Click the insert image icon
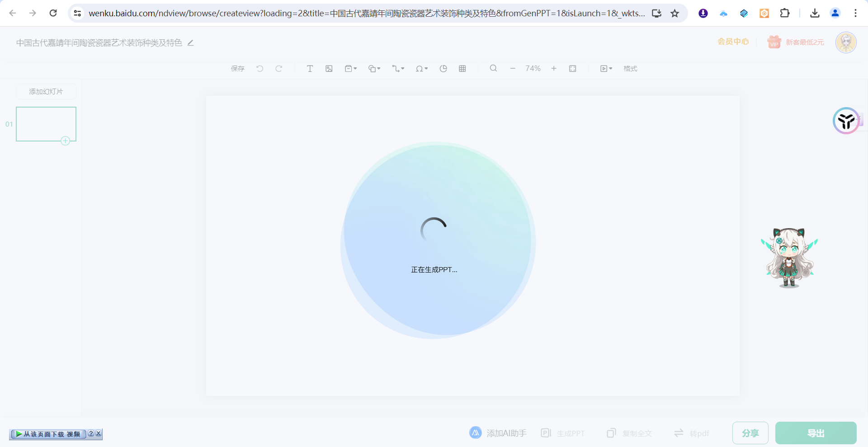This screenshot has height=447, width=868. point(329,69)
